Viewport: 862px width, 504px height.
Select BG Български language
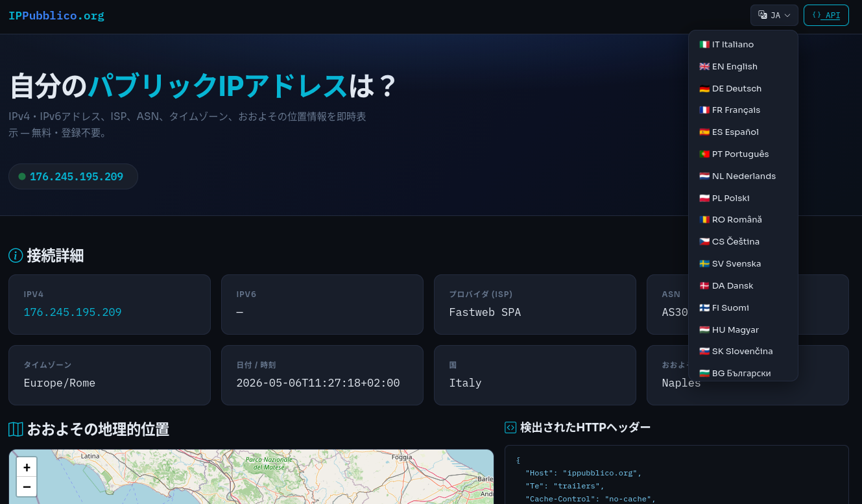point(743,372)
